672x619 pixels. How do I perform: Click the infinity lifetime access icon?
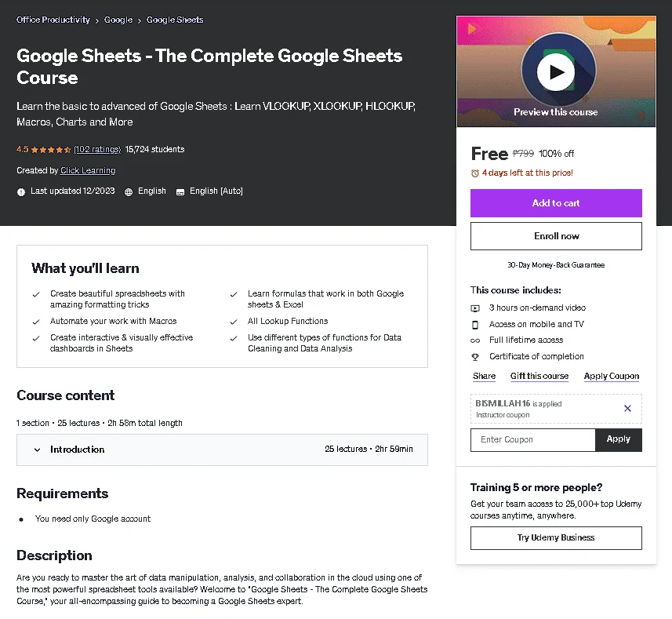[475, 340]
